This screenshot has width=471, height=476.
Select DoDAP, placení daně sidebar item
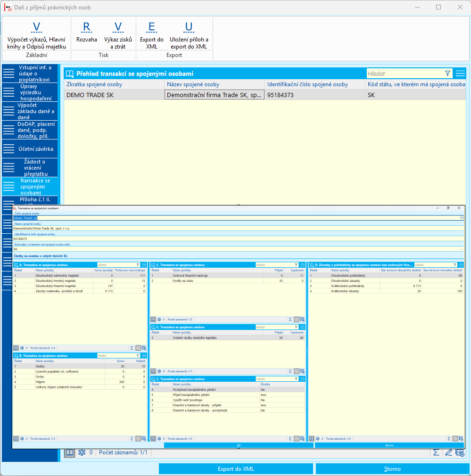pyautogui.click(x=30, y=130)
